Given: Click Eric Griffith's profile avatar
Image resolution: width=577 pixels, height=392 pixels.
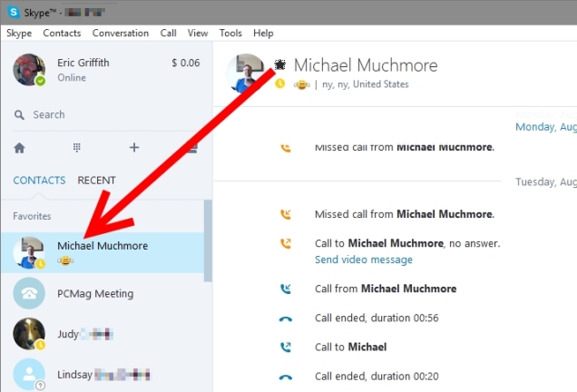Looking at the screenshot, I should click(x=29, y=70).
